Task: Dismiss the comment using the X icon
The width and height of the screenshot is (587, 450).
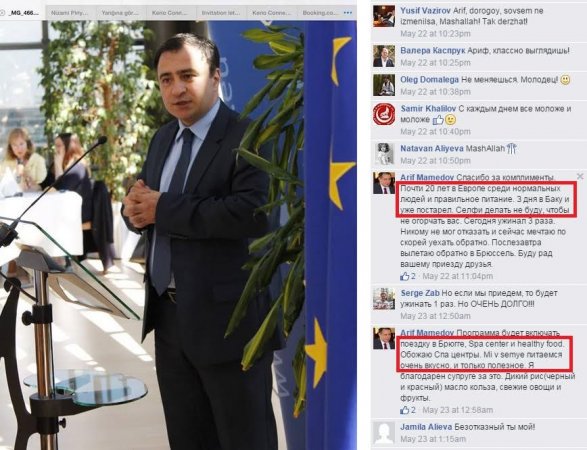Action: point(580,176)
